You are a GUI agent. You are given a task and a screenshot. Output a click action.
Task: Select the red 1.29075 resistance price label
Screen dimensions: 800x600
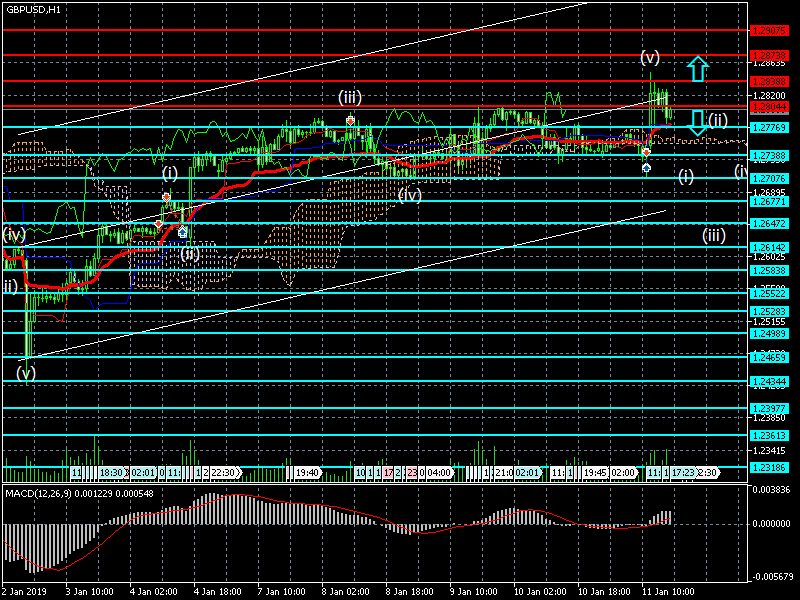pyautogui.click(x=769, y=31)
